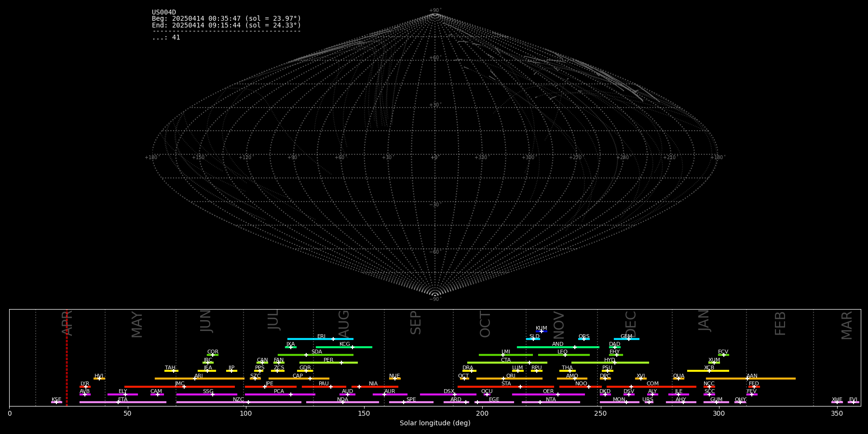
Task: Select the KSE shower label
Action: pyautogui.click(x=56, y=399)
